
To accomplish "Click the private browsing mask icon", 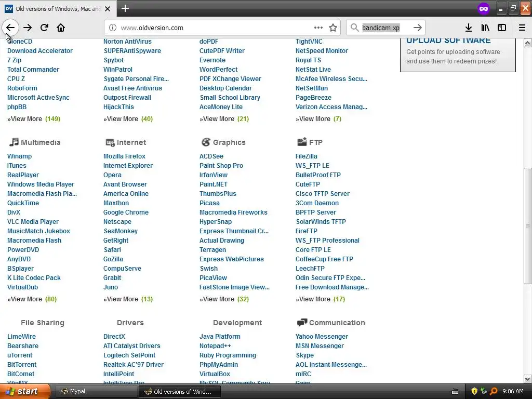I will point(484,8).
